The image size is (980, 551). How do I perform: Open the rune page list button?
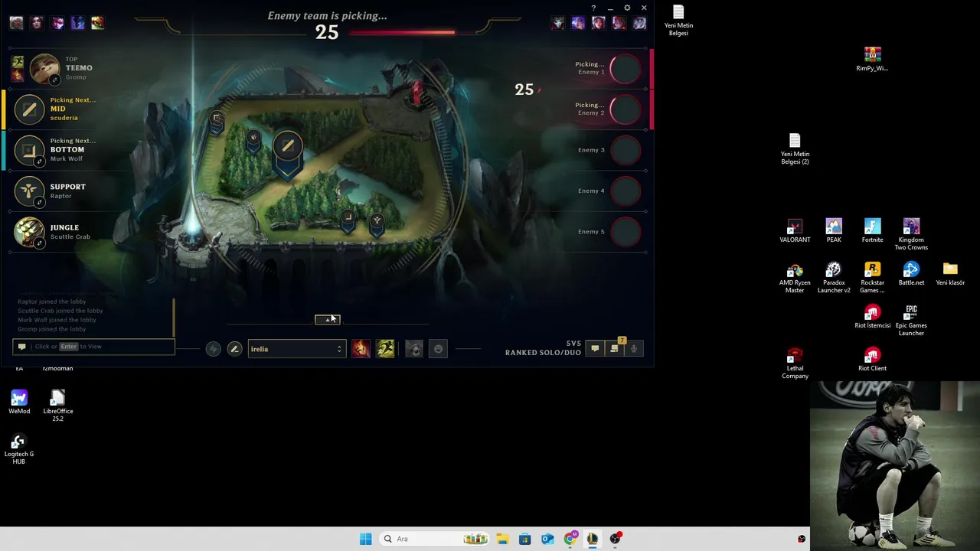[x=213, y=349]
